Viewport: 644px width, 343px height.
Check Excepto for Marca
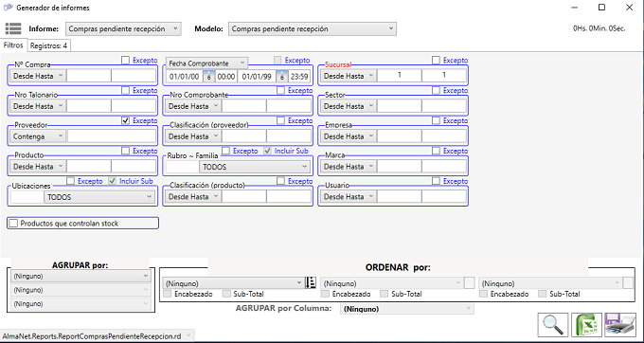pyautogui.click(x=437, y=151)
